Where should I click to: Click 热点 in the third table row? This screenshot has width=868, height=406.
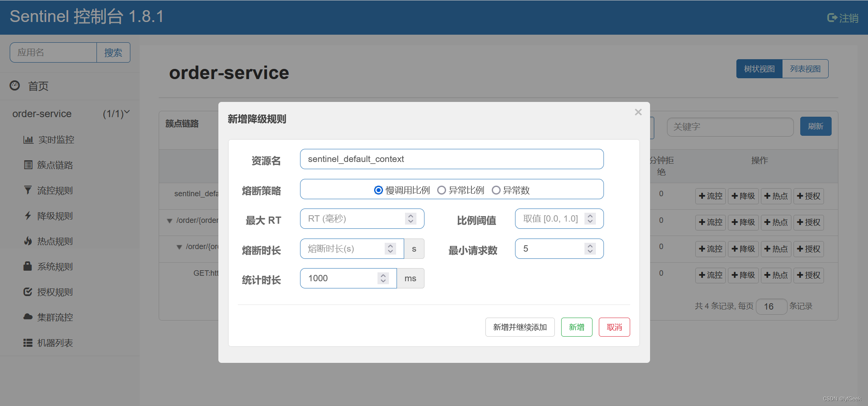click(x=776, y=249)
